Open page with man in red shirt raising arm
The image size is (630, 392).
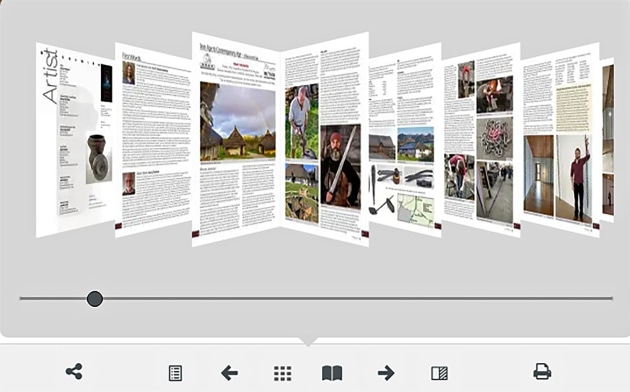[x=560, y=140]
